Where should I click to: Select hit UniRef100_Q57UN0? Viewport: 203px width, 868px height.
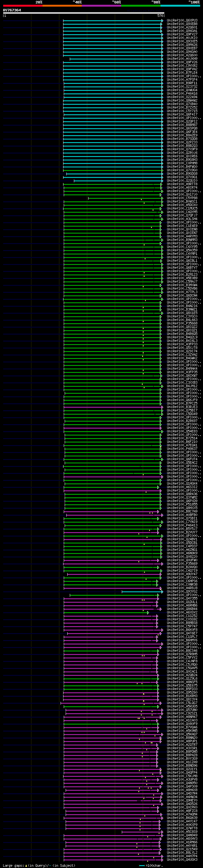pyautogui.click(x=182, y=710)
